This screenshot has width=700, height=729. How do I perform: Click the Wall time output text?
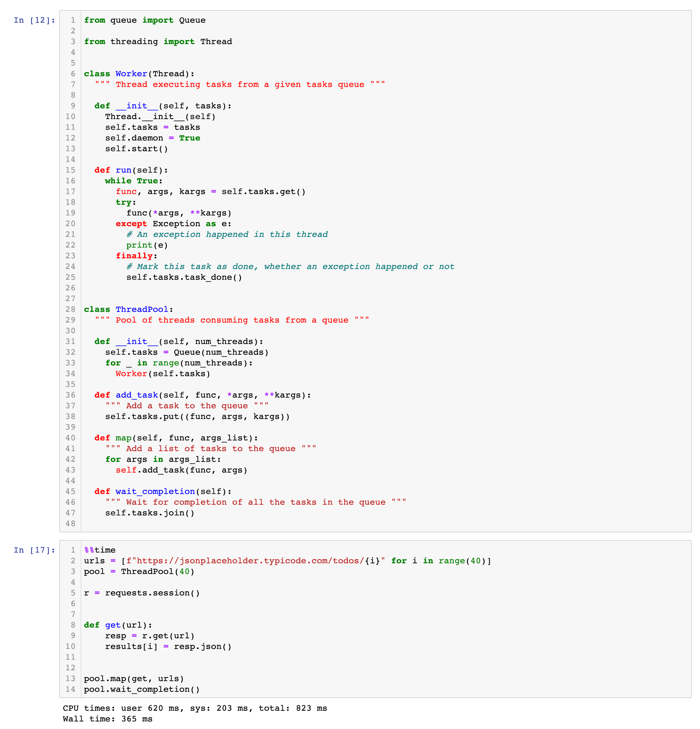pos(107,719)
